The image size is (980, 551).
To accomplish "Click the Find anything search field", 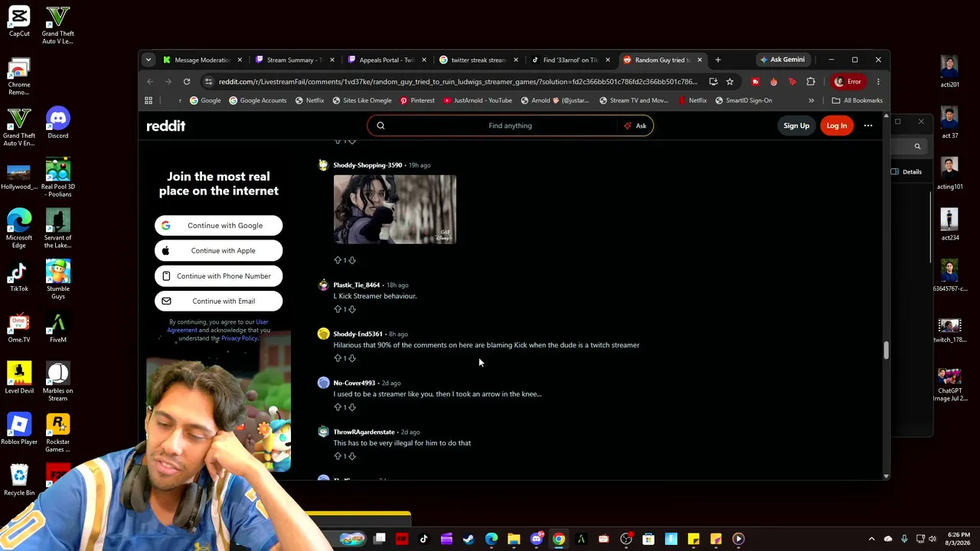I will pos(510,126).
